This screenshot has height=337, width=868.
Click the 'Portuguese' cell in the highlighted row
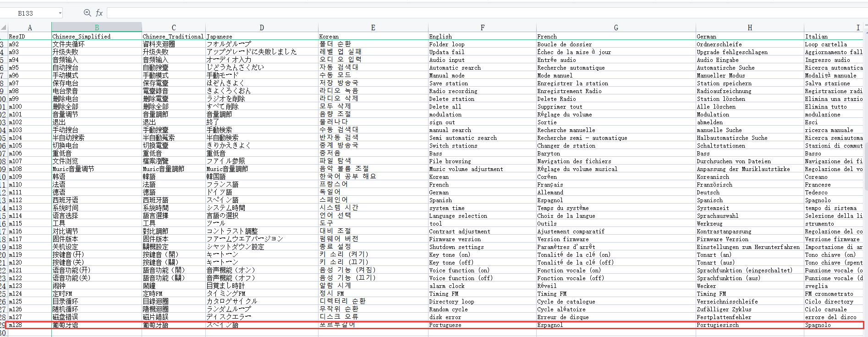point(482,325)
